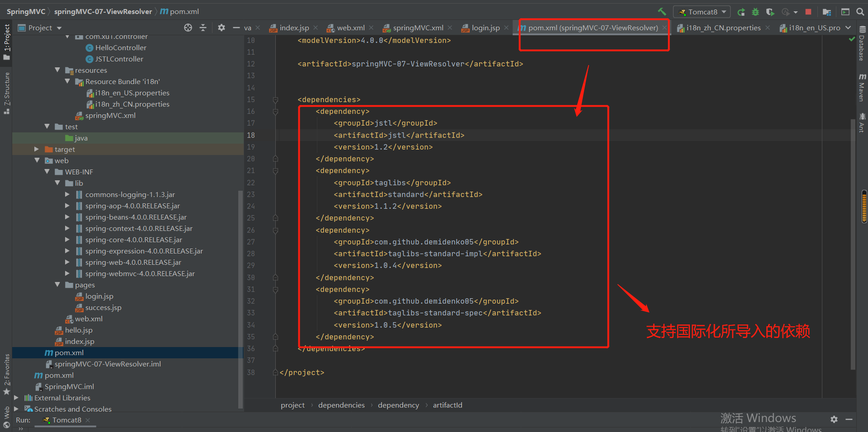Click the locate file target icon
This screenshot has height=432, width=868.
188,28
